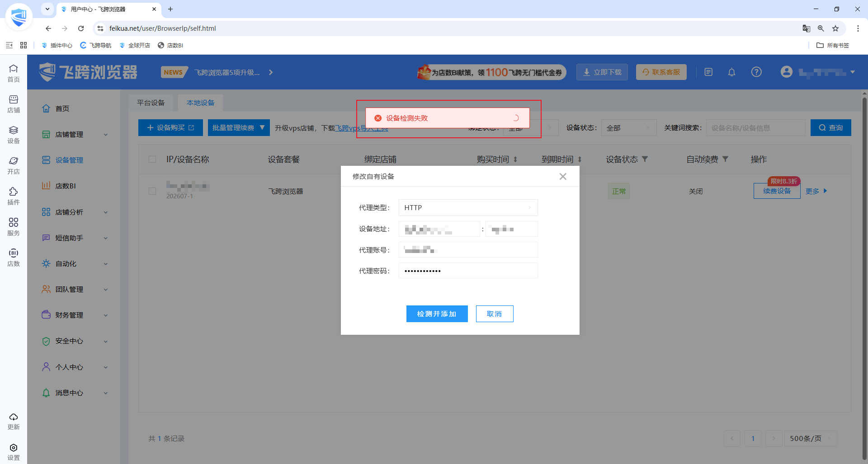Open the 店铺 icon in the left rail
Screen dimensions: 868x464
(x=14, y=103)
